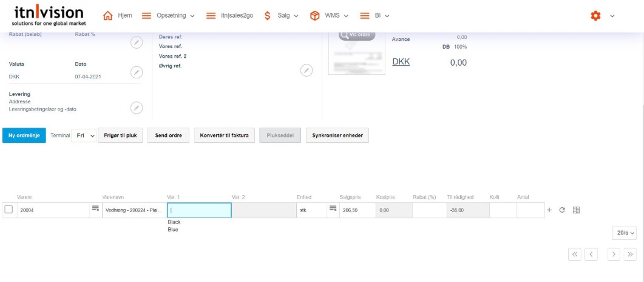Click Konvertér til faktura button
The height and width of the screenshot is (282, 644).
coord(224,136)
